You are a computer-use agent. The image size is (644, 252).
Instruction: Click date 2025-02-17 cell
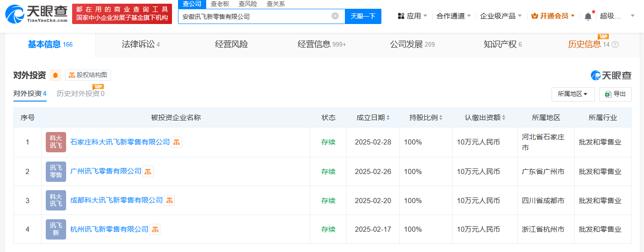click(x=373, y=229)
